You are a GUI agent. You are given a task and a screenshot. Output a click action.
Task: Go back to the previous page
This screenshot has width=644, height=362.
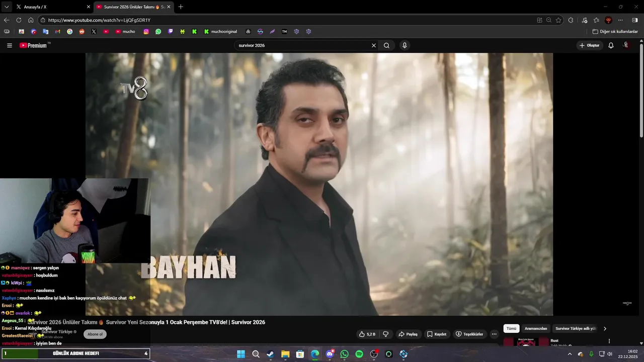click(x=7, y=20)
